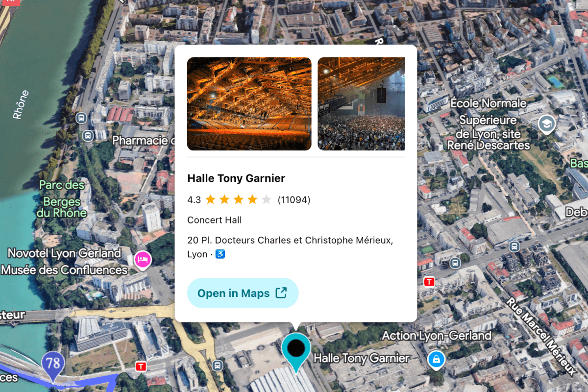View the crowded concert photo thumbnail
588x392 pixels.
point(361,104)
